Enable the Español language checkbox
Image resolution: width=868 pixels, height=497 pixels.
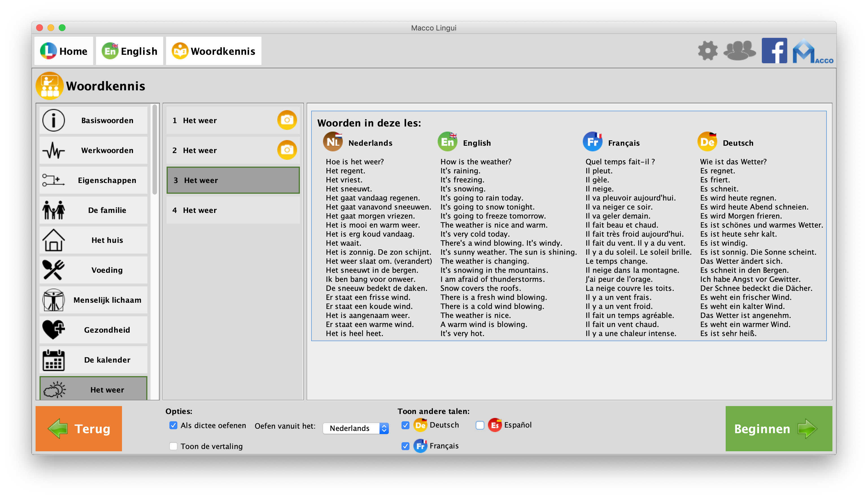480,425
